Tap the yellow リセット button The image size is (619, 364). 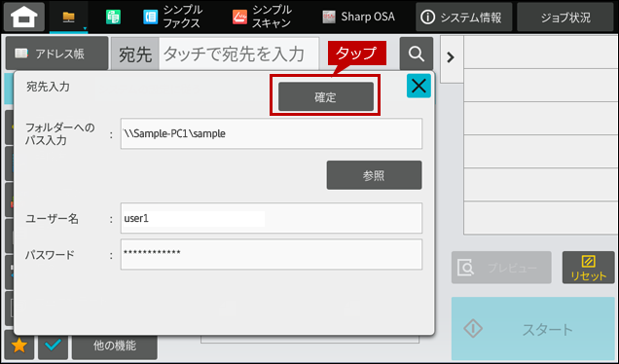click(588, 268)
